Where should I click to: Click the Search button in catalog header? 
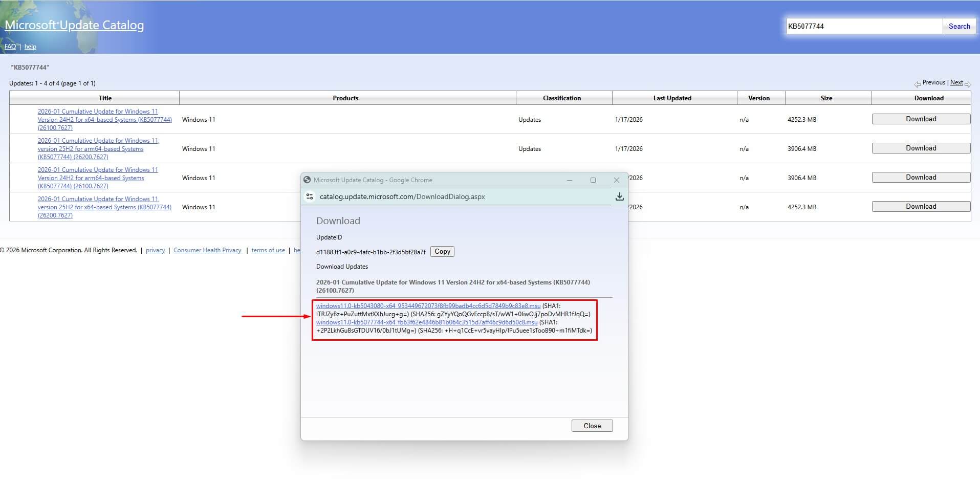pos(959,26)
